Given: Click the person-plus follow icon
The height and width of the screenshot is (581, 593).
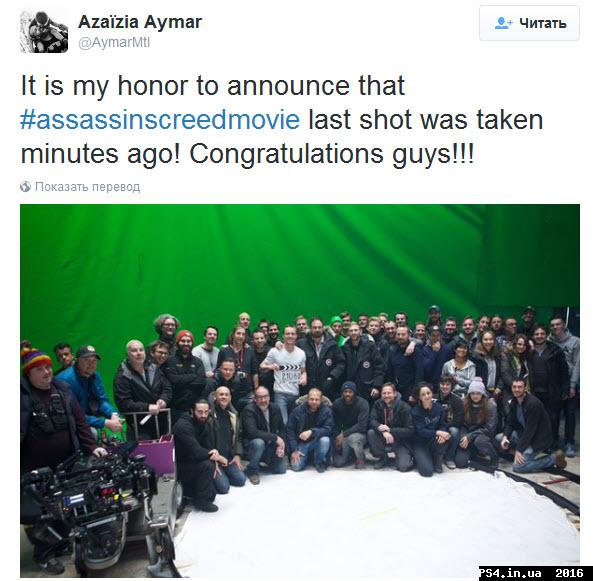Looking at the screenshot, I should tap(503, 23).
